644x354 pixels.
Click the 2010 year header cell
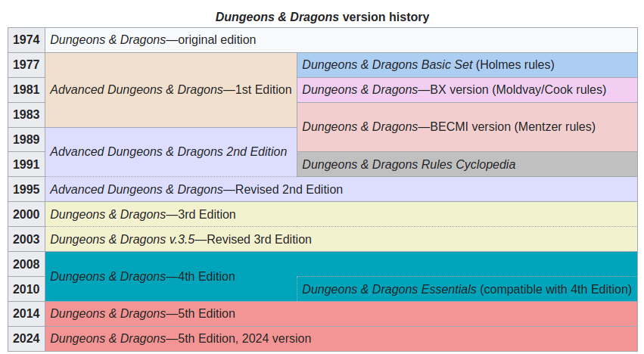tap(26, 289)
